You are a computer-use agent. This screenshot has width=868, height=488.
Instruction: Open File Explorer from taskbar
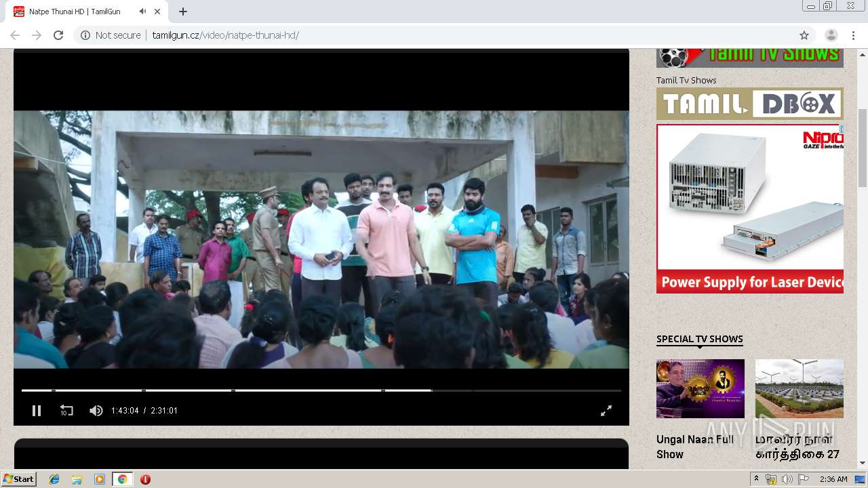(77, 479)
